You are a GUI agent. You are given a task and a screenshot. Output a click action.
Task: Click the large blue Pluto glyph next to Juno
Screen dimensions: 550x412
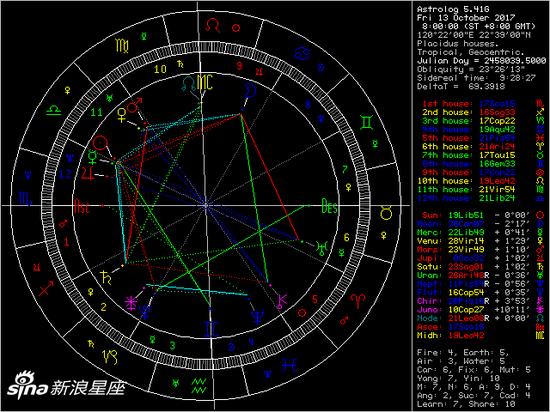145,311
